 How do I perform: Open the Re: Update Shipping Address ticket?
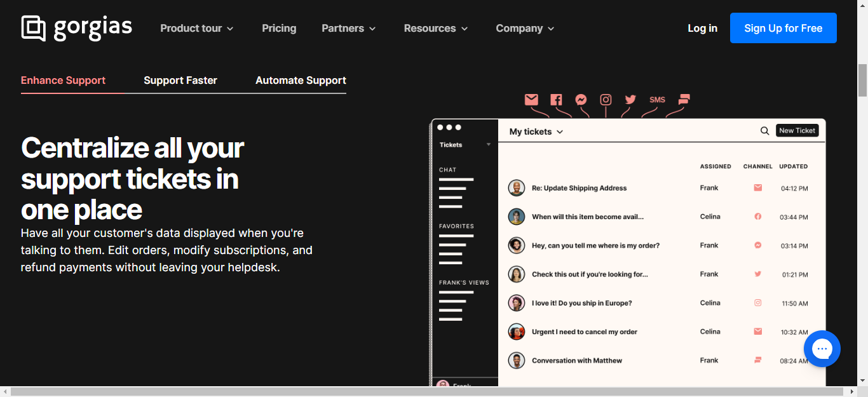[x=579, y=188]
